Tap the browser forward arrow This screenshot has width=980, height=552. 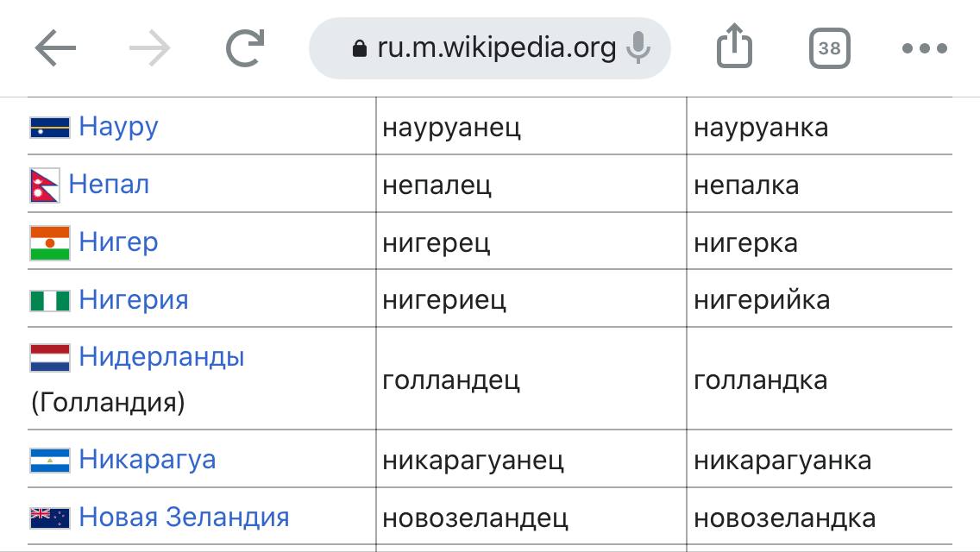(150, 48)
